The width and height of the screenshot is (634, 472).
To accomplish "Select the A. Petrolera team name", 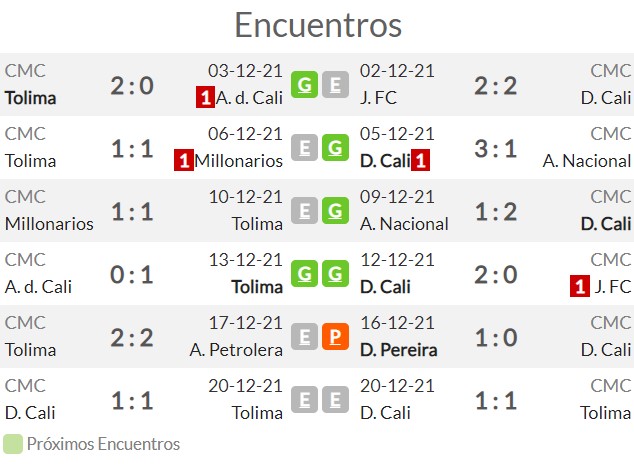I will pyautogui.click(x=236, y=350).
